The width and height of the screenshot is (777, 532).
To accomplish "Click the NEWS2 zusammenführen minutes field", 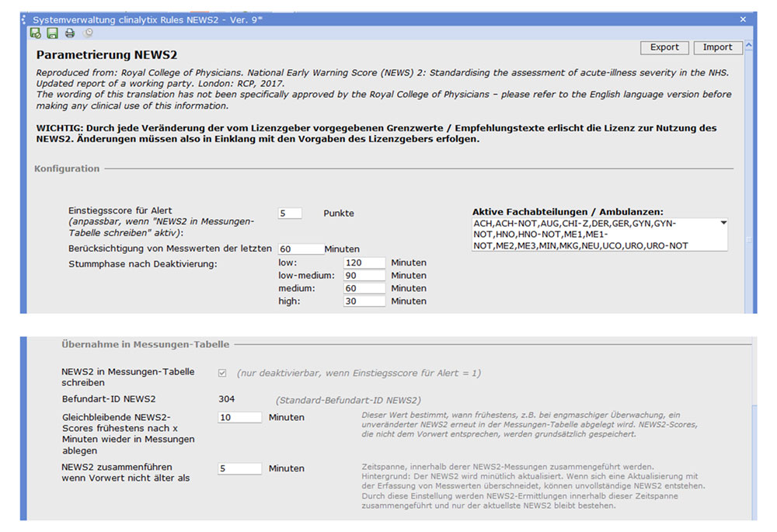I will click(240, 468).
